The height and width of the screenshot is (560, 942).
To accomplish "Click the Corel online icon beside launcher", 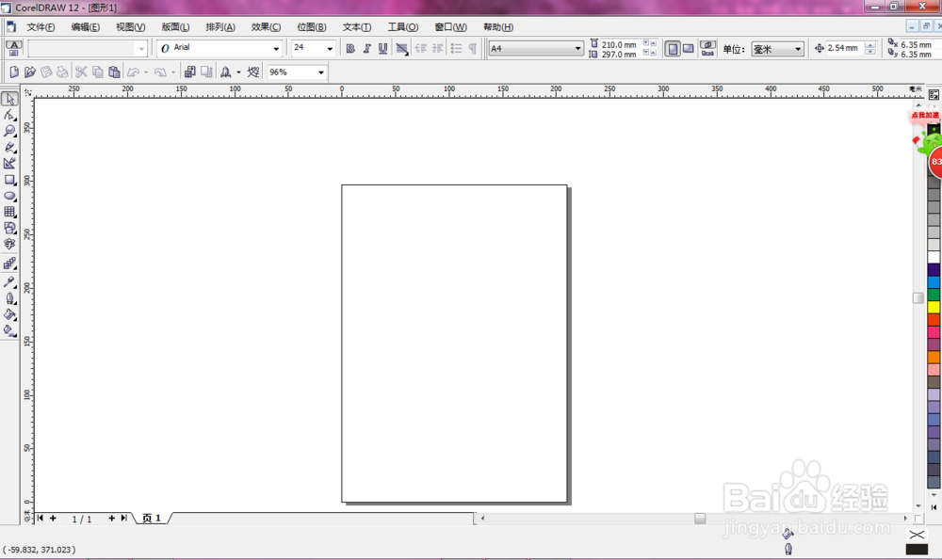I will pyautogui.click(x=252, y=72).
